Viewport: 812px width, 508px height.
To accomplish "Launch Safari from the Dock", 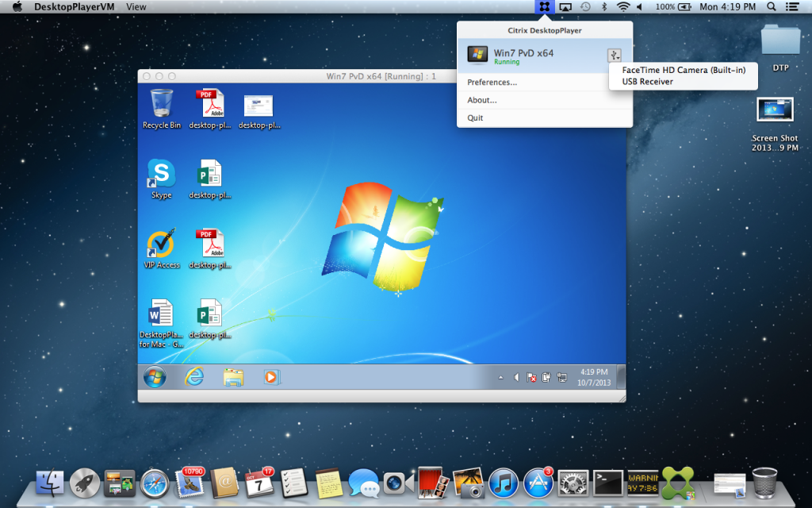I will [155, 483].
